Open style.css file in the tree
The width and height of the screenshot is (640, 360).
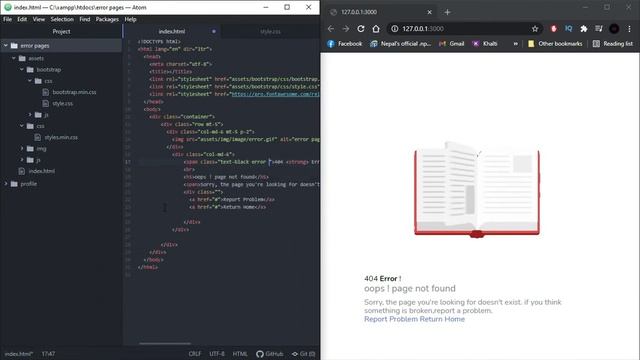[x=62, y=104]
